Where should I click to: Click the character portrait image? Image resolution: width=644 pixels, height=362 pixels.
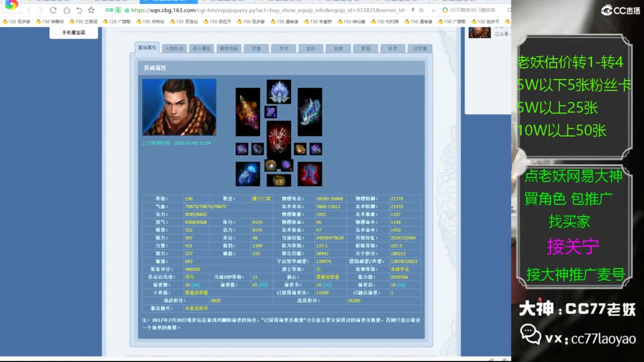pyautogui.click(x=179, y=107)
